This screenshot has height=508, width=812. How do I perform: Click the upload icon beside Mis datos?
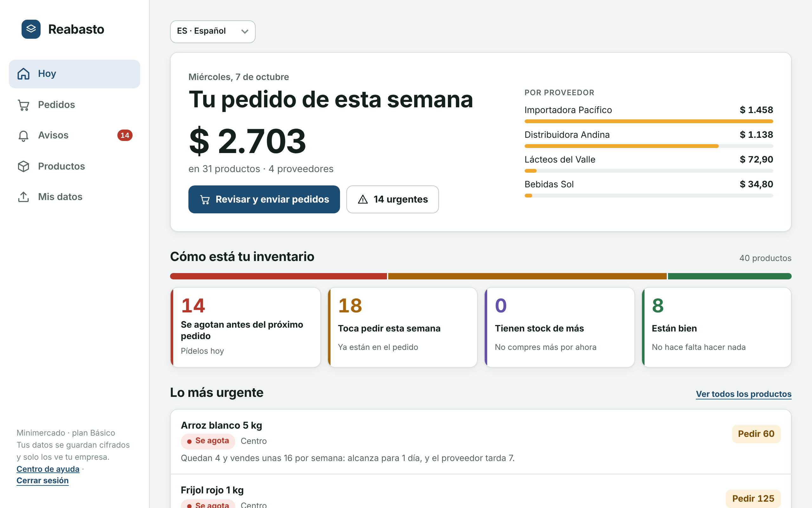click(x=23, y=197)
